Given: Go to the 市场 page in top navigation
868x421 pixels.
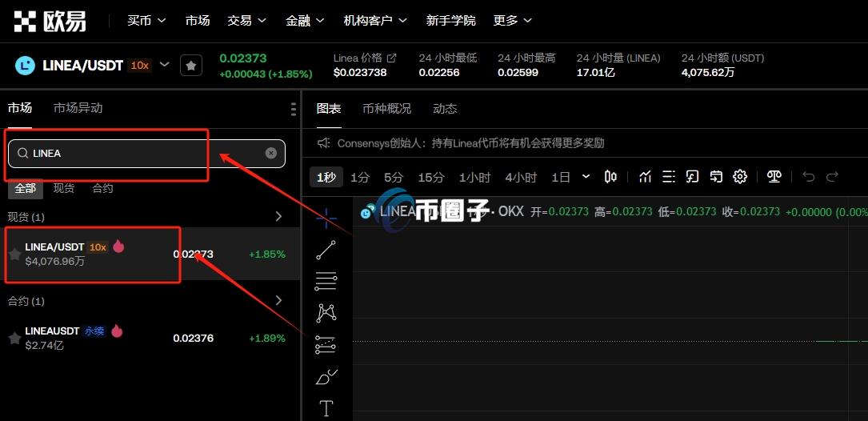Looking at the screenshot, I should pyautogui.click(x=198, y=21).
